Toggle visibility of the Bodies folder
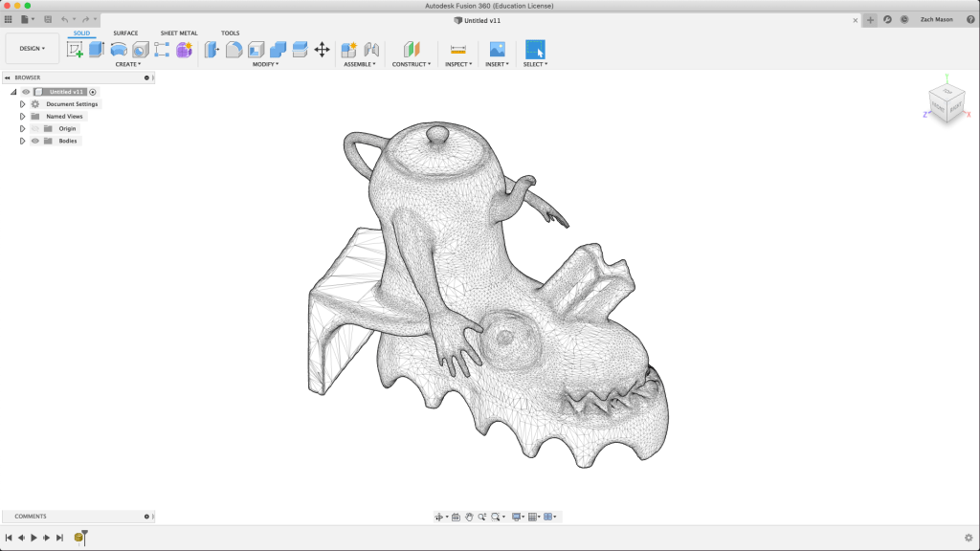The width and height of the screenshot is (980, 551). coord(35,141)
